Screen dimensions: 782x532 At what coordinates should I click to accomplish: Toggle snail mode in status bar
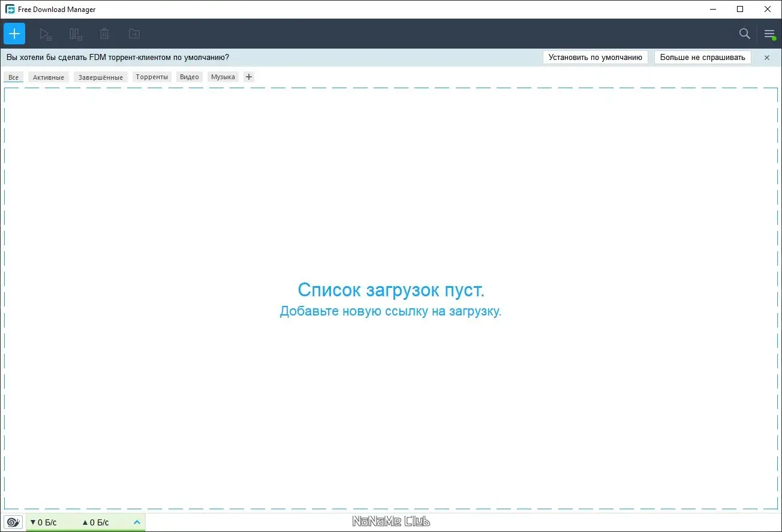[x=13, y=522]
